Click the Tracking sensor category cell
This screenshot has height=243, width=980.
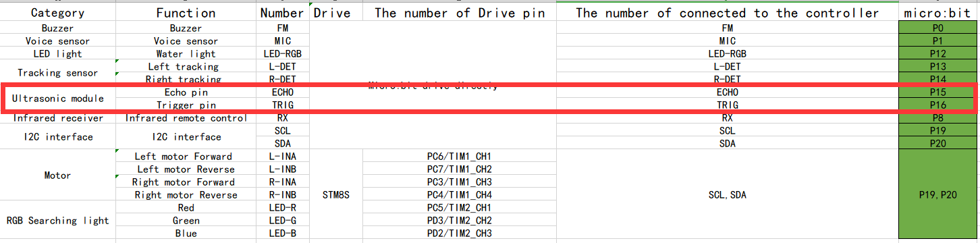pos(58,73)
